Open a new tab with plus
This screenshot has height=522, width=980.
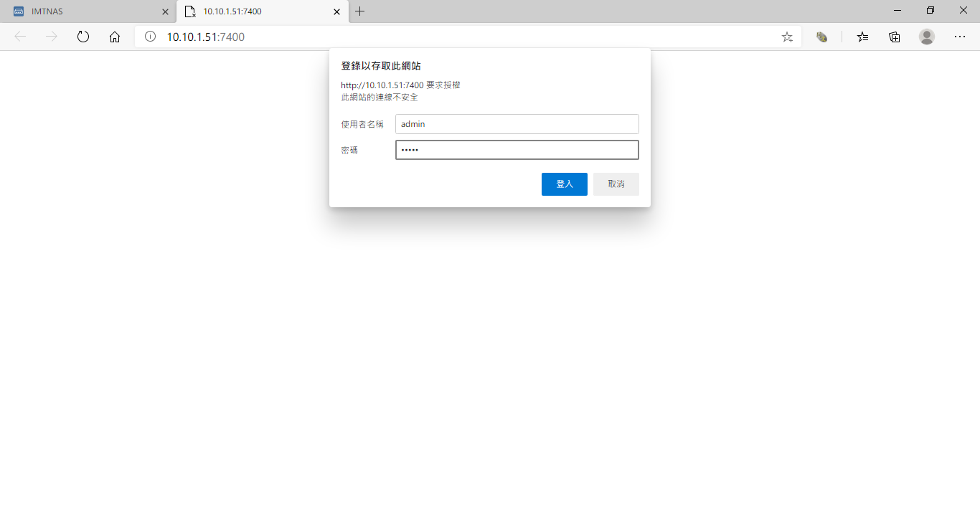pyautogui.click(x=360, y=11)
